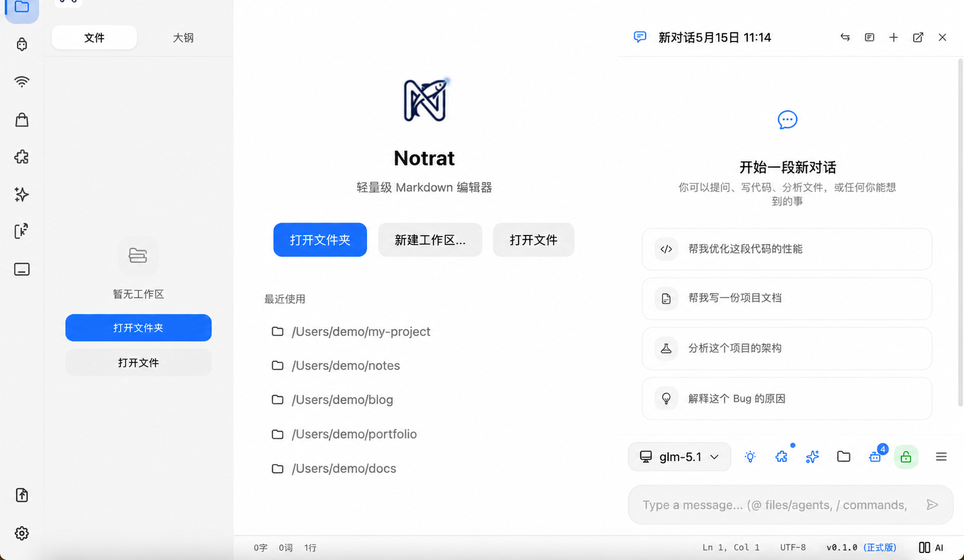Switch to the 文件 tab

[x=94, y=37]
